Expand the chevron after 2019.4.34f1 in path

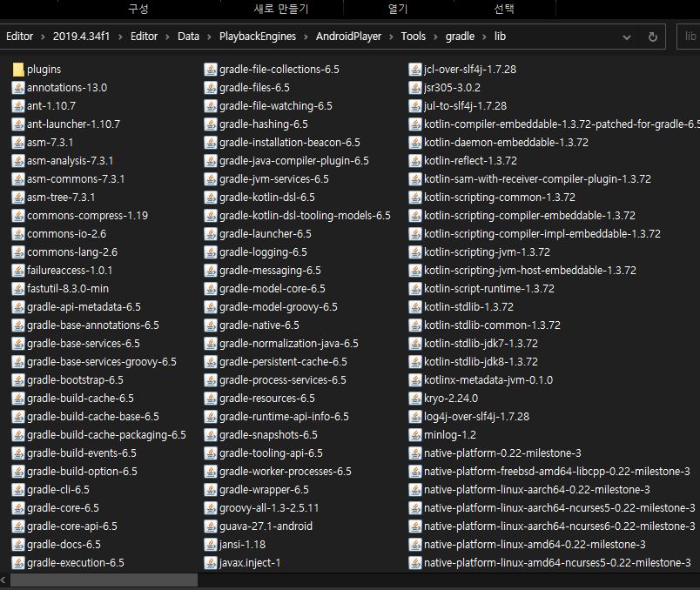120,37
